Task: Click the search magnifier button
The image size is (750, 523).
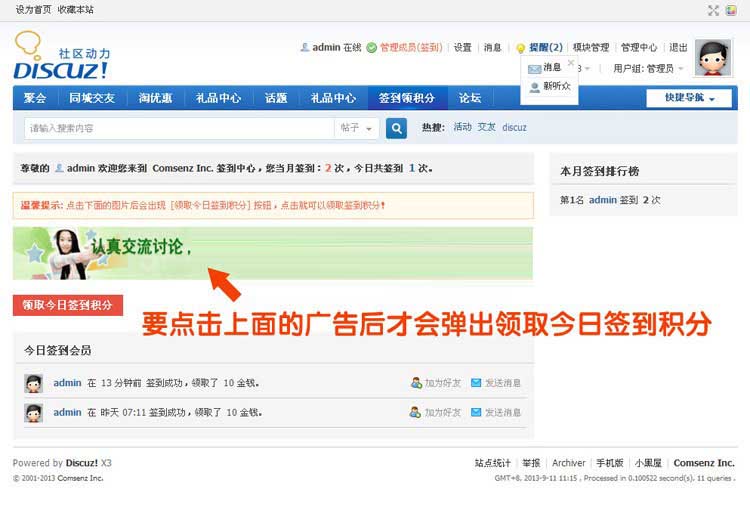Action: [x=396, y=128]
